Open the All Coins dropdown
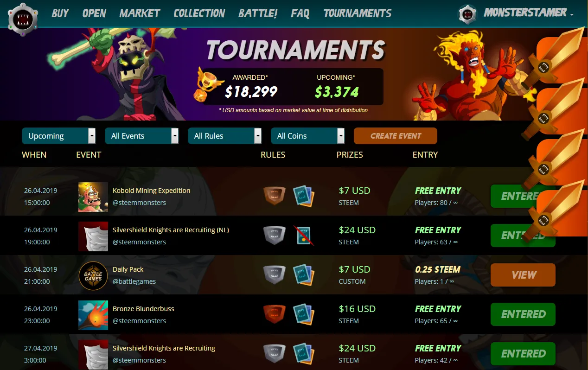The image size is (588, 370). point(308,136)
